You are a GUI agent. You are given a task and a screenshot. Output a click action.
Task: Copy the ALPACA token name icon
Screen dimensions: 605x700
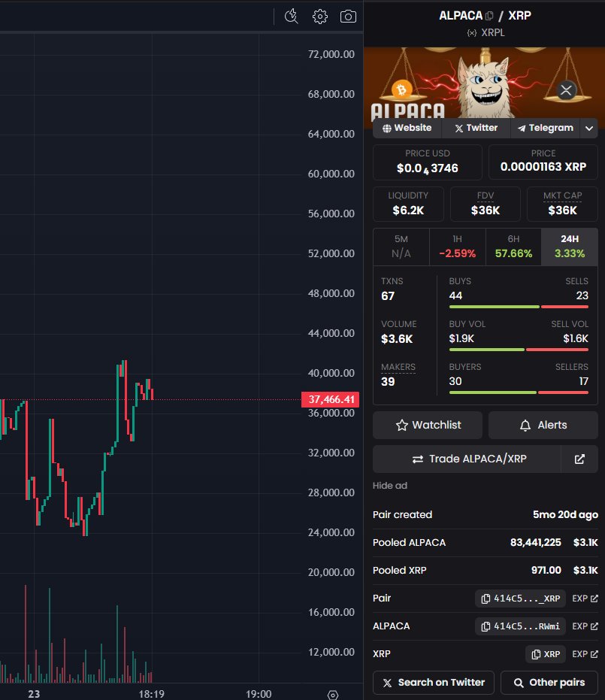coord(489,16)
